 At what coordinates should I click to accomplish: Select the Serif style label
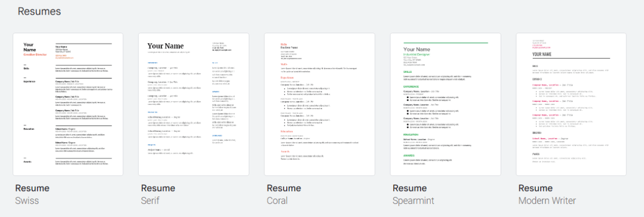pyautogui.click(x=150, y=200)
